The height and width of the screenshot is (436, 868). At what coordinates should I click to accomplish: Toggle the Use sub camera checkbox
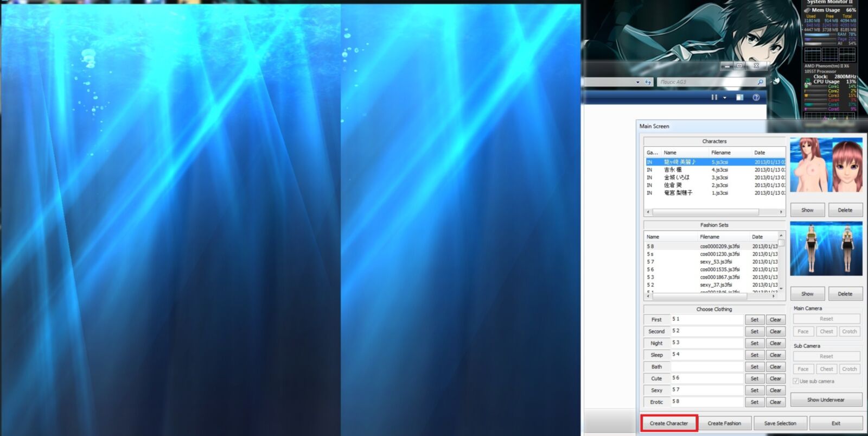796,381
